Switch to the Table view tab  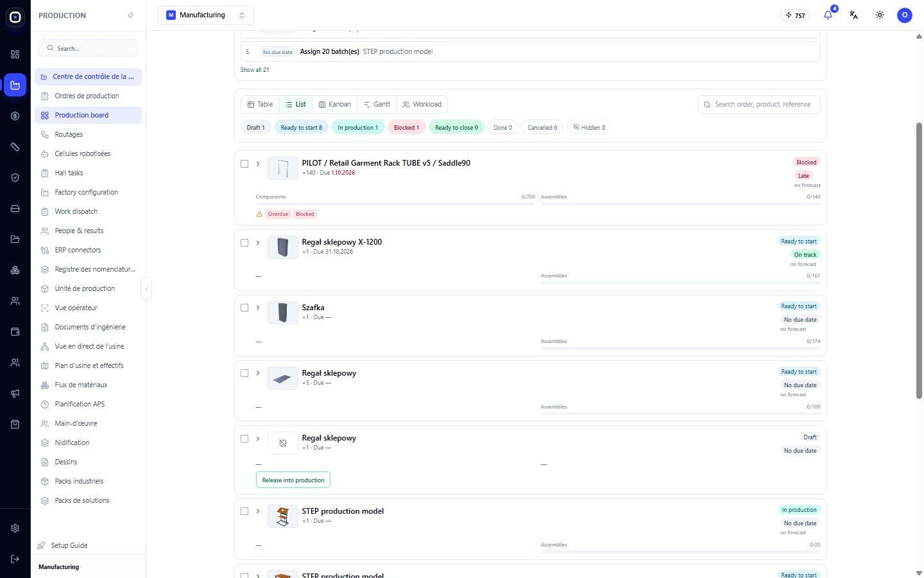tap(260, 104)
